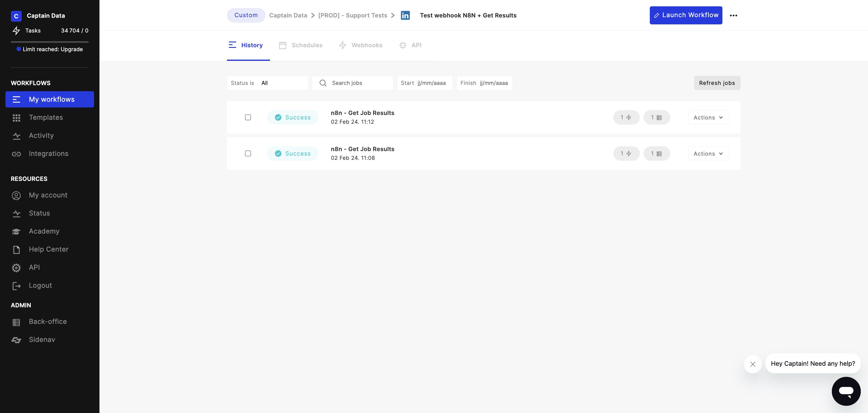
Task: Dismiss the 'Need any help?' chat popup
Action: tap(753, 364)
